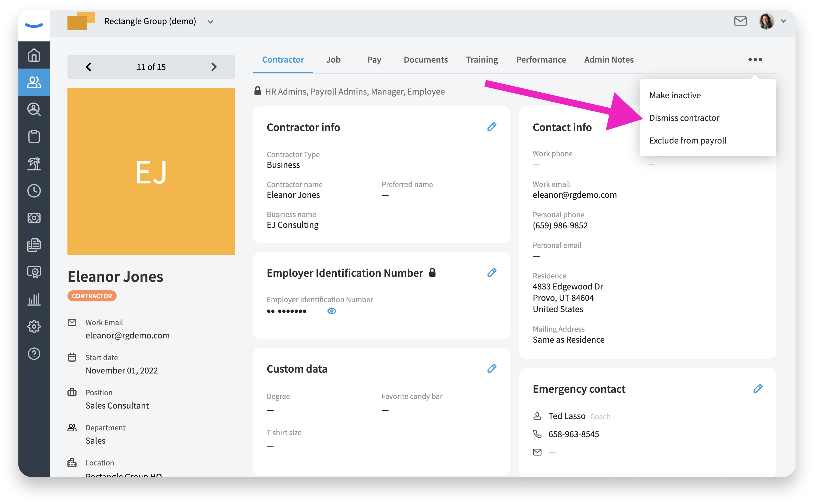Click the lock icon beside HR Admins permissions
This screenshot has height=504, width=814.
[x=257, y=91]
